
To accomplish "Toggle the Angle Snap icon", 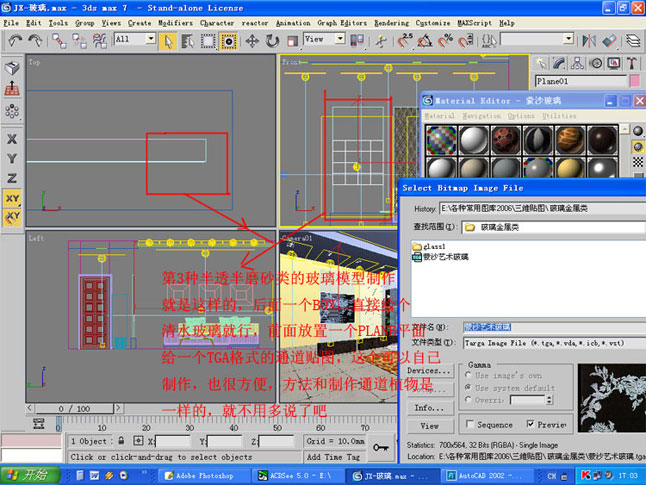I will pyautogui.click(x=425, y=41).
